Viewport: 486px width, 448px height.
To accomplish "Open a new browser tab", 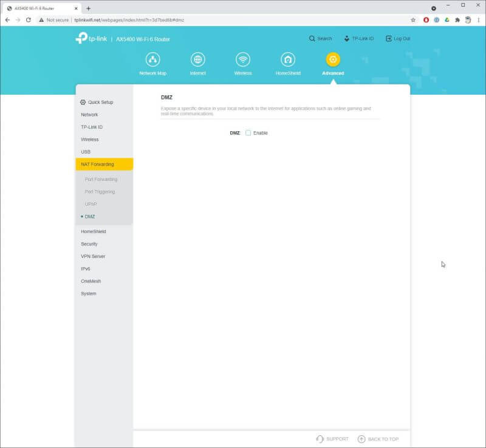I will [88, 8].
